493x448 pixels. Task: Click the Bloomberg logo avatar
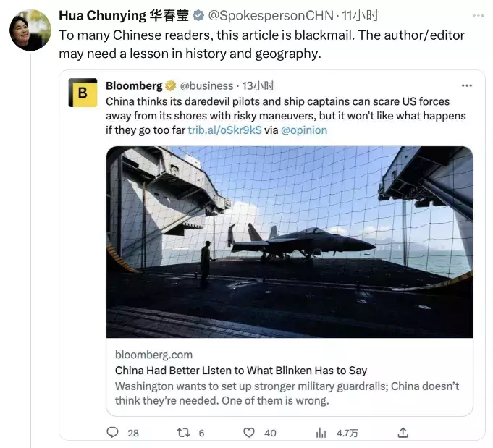(x=83, y=93)
